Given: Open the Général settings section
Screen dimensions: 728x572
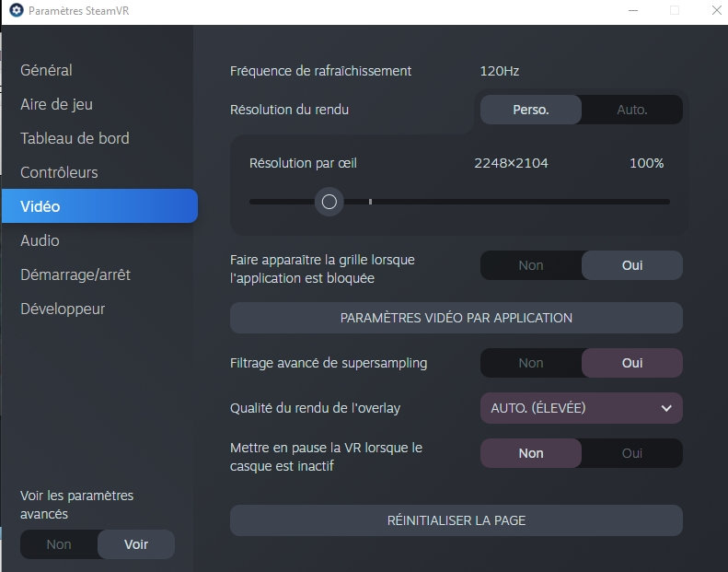Looking at the screenshot, I should (x=46, y=70).
